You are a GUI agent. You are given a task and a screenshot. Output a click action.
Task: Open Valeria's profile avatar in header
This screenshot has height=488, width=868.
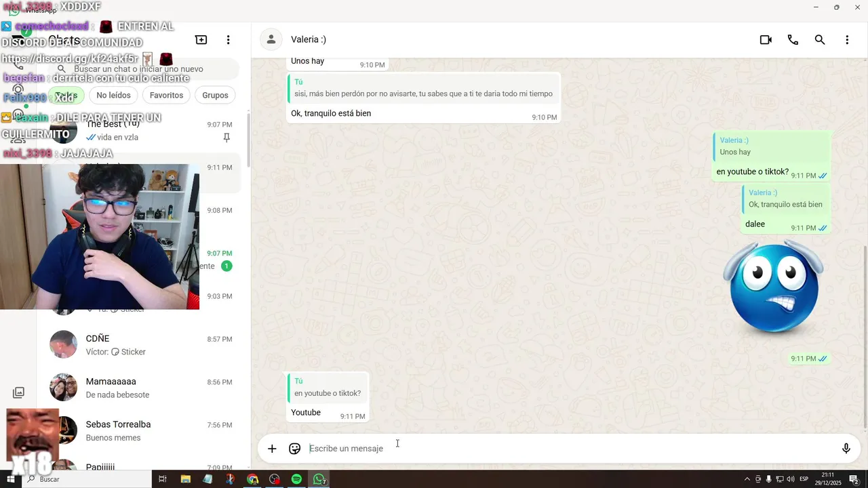(x=271, y=39)
